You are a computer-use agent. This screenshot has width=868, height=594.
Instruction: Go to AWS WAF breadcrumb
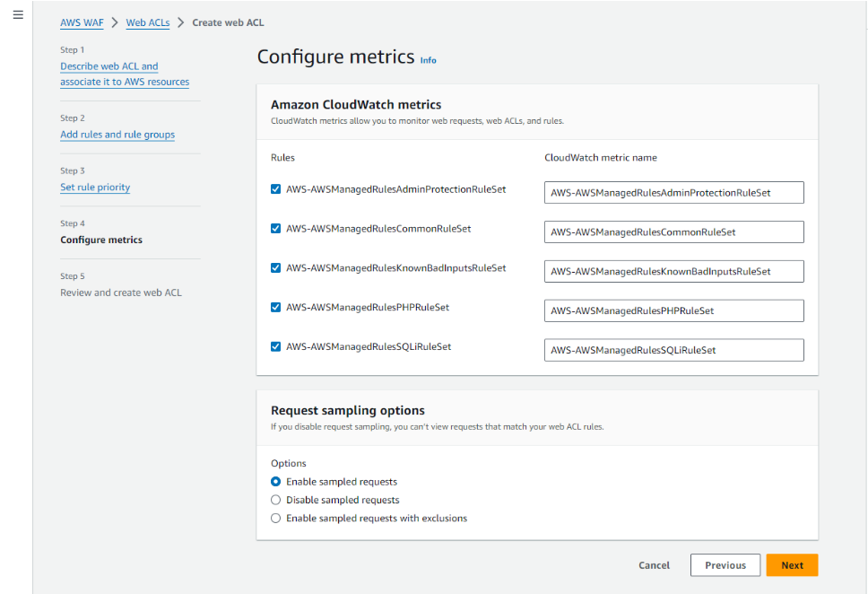[82, 22]
